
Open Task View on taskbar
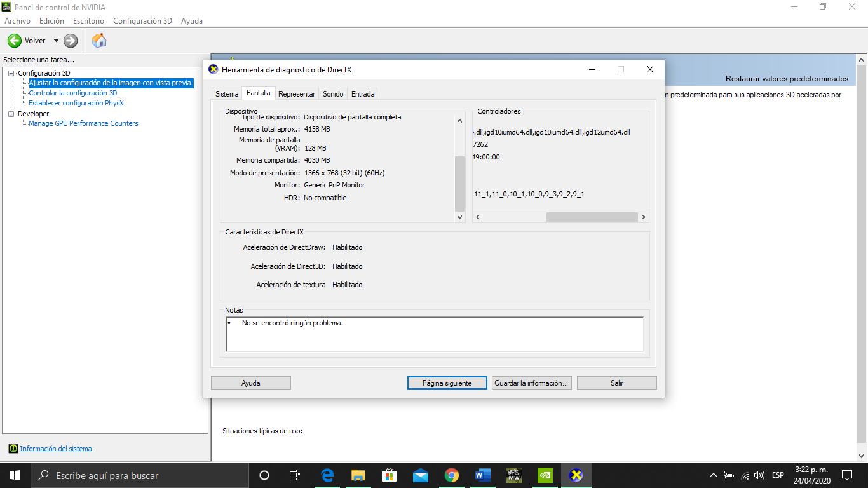(295, 475)
